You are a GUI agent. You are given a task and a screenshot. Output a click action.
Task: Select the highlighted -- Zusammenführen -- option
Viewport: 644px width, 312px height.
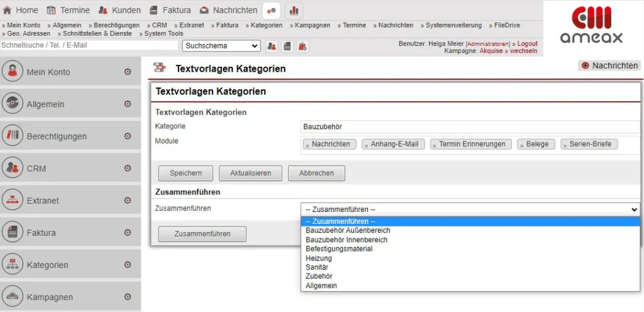click(x=470, y=221)
